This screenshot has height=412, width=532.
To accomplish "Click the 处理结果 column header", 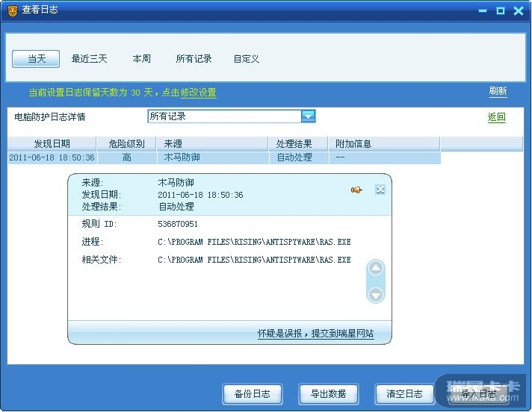I will click(298, 144).
